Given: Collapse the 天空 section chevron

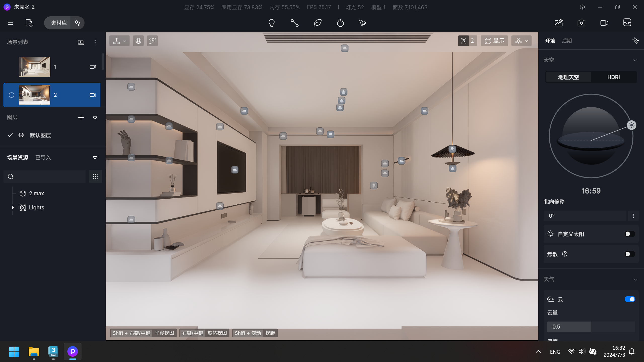Looking at the screenshot, I should (635, 60).
